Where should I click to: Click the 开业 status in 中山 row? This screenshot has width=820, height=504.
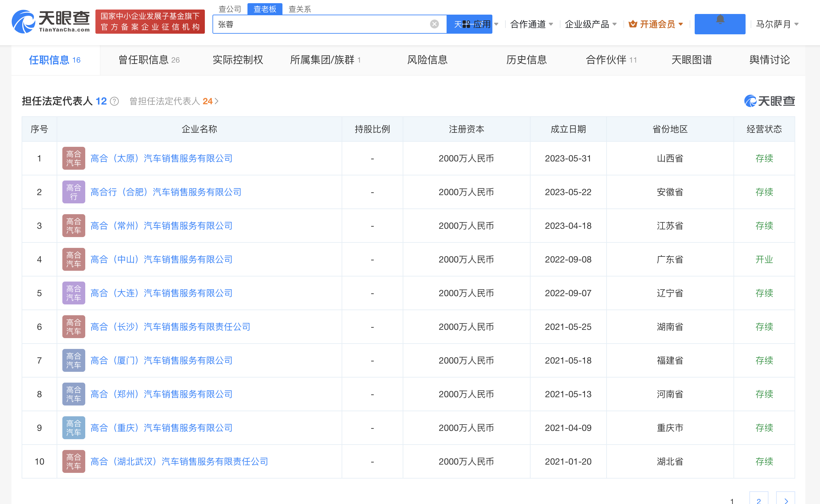764,259
